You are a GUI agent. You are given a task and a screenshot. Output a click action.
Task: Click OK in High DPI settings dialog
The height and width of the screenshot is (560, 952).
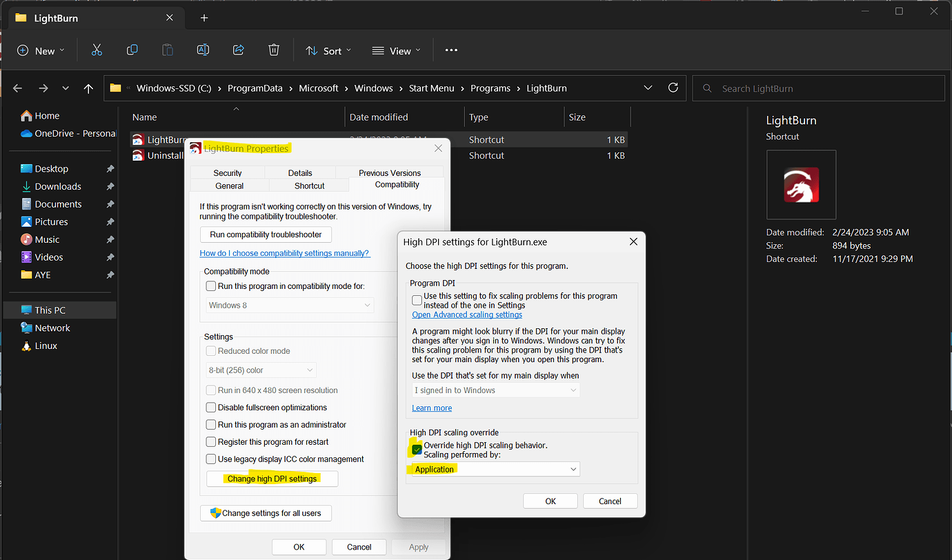pos(551,501)
